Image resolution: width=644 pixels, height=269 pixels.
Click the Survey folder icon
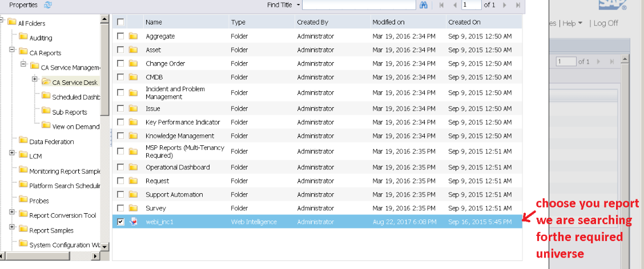pos(132,208)
